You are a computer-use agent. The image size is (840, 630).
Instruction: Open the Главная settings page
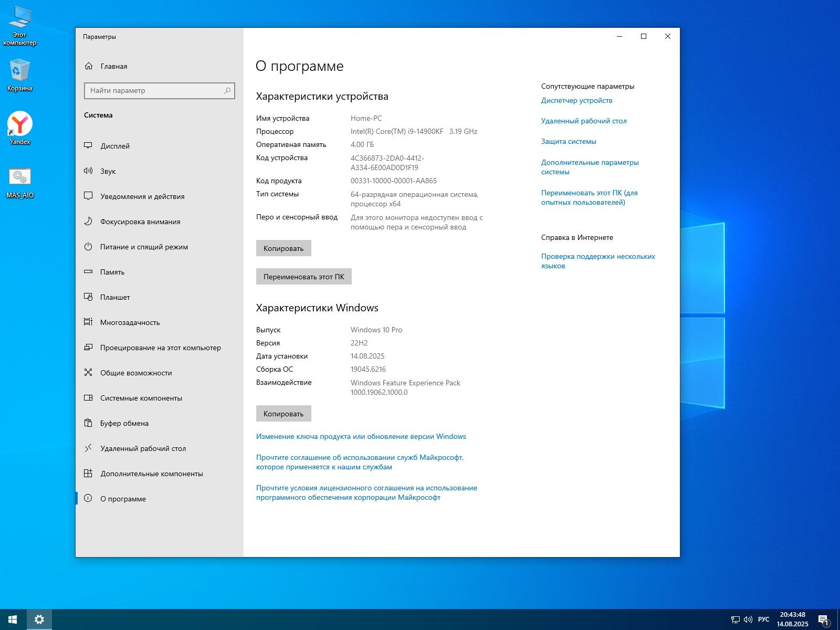[x=160, y=66]
